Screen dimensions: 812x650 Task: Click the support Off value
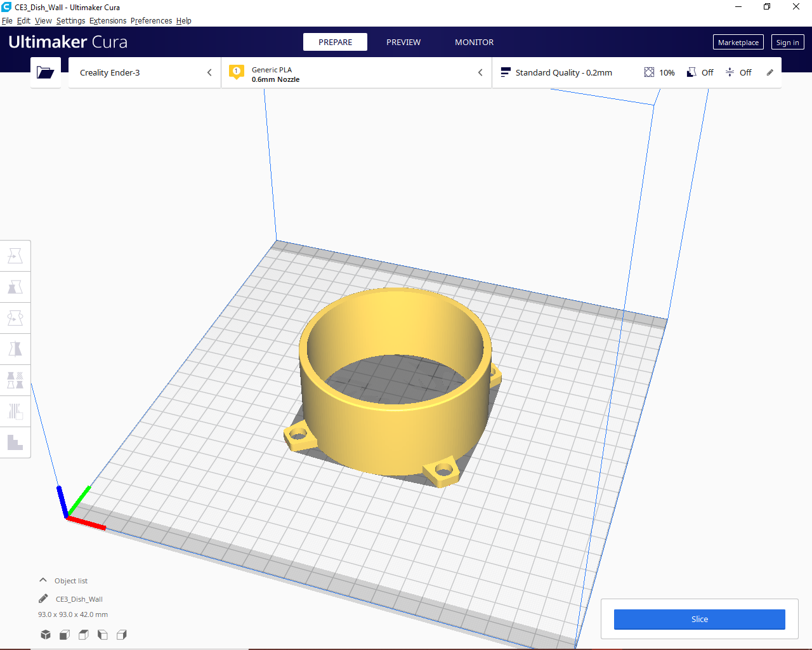[707, 72]
